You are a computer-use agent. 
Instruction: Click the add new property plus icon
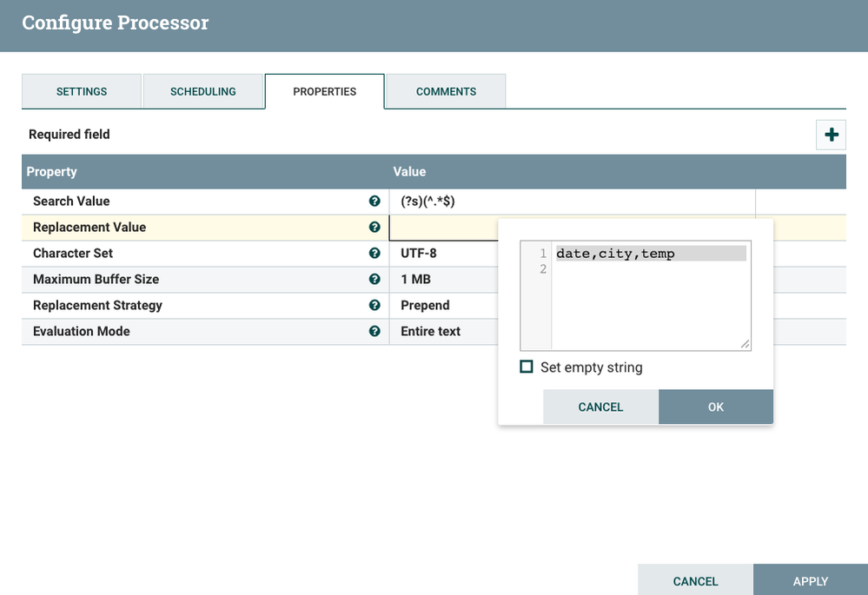[831, 135]
